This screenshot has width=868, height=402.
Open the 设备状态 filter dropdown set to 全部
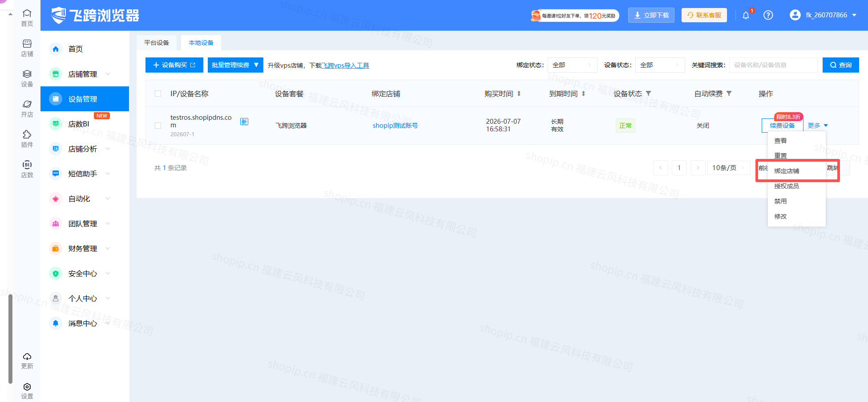(660, 65)
